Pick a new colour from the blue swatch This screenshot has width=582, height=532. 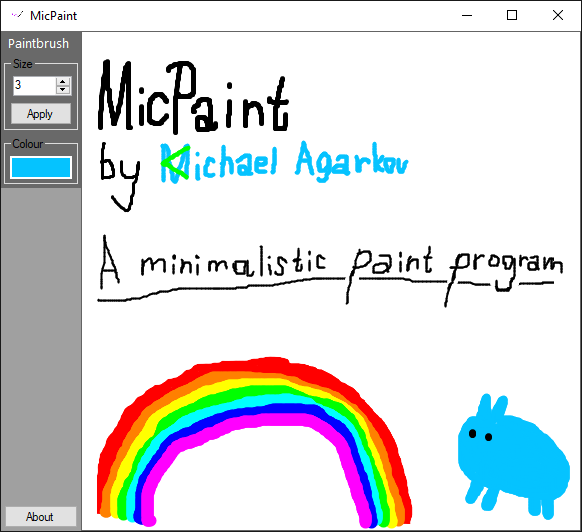[41, 167]
